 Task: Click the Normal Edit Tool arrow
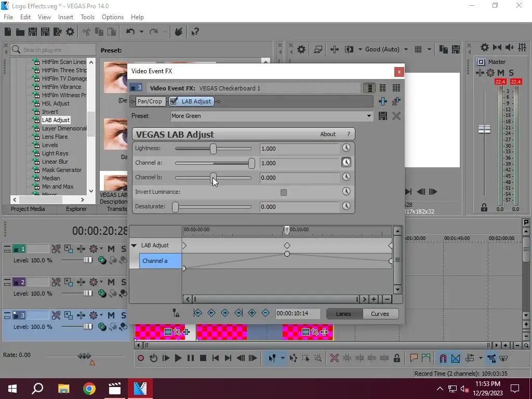[272, 358]
